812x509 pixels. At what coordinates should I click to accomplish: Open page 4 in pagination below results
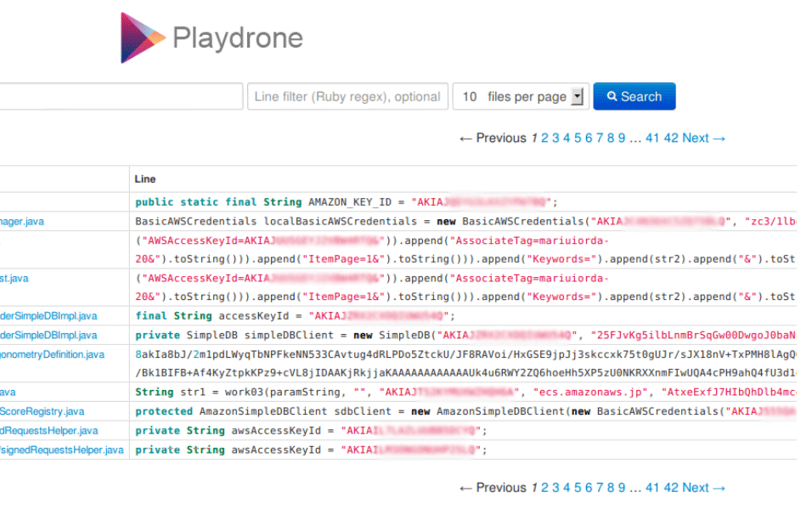click(x=567, y=488)
